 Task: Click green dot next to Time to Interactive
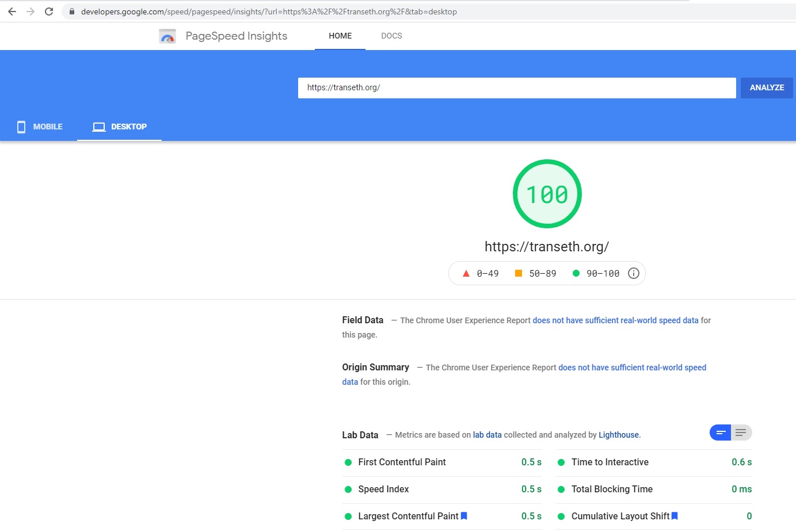coord(561,462)
